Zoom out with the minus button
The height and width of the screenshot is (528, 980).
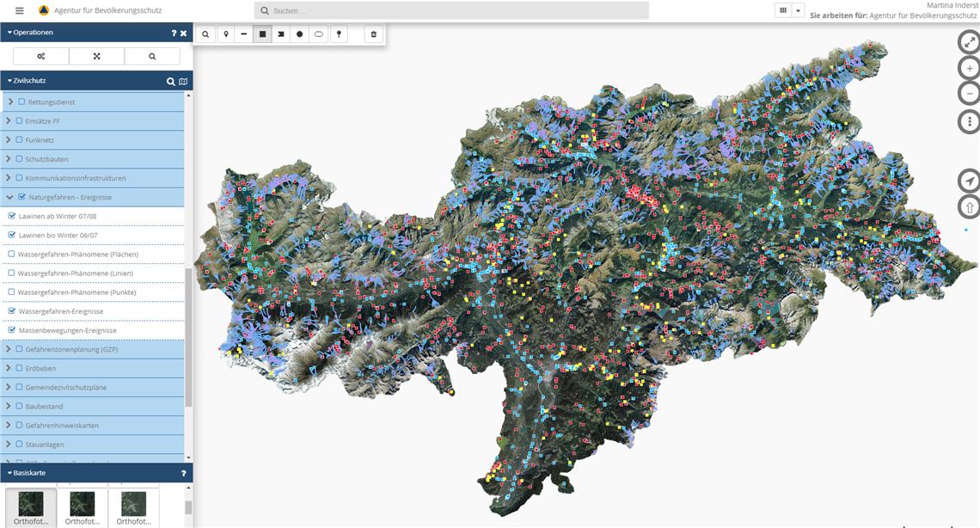969,95
